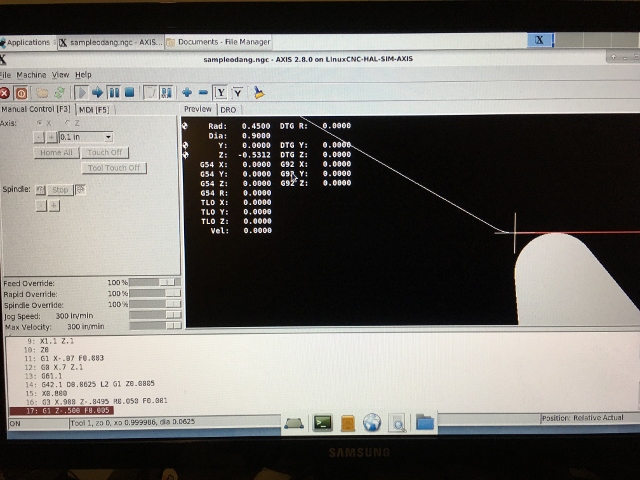Toggle the block delete skip-lines icon
The height and width of the screenshot is (480, 640).
150,93
